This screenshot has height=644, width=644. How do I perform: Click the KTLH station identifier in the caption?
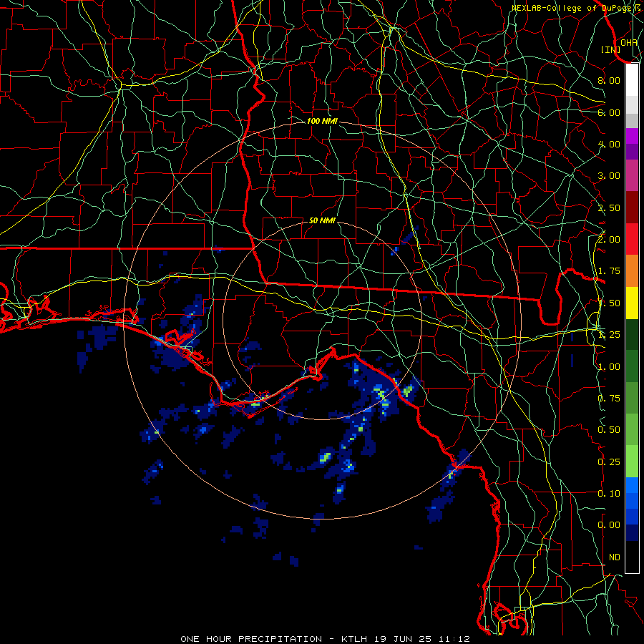coord(355,639)
